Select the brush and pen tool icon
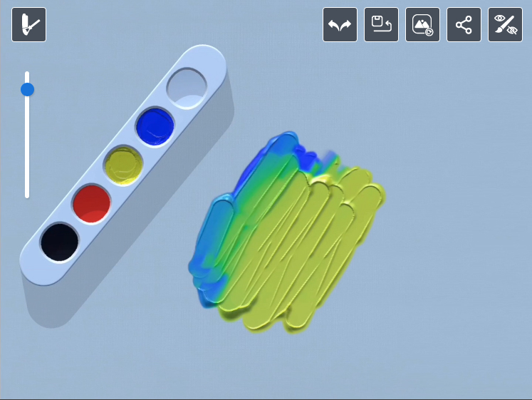532x400 pixels. (x=28, y=25)
